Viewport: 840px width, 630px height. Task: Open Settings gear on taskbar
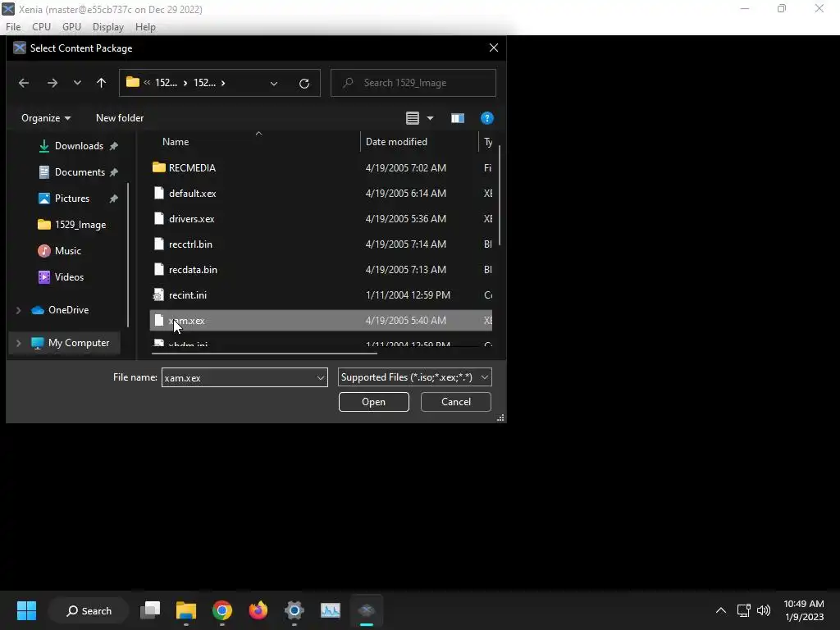tap(294, 610)
